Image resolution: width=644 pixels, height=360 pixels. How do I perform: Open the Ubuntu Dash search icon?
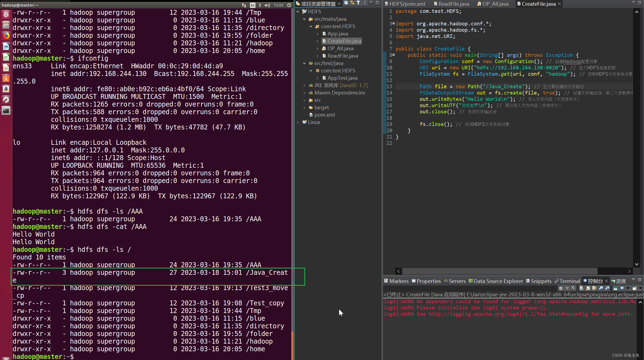[6, 14]
